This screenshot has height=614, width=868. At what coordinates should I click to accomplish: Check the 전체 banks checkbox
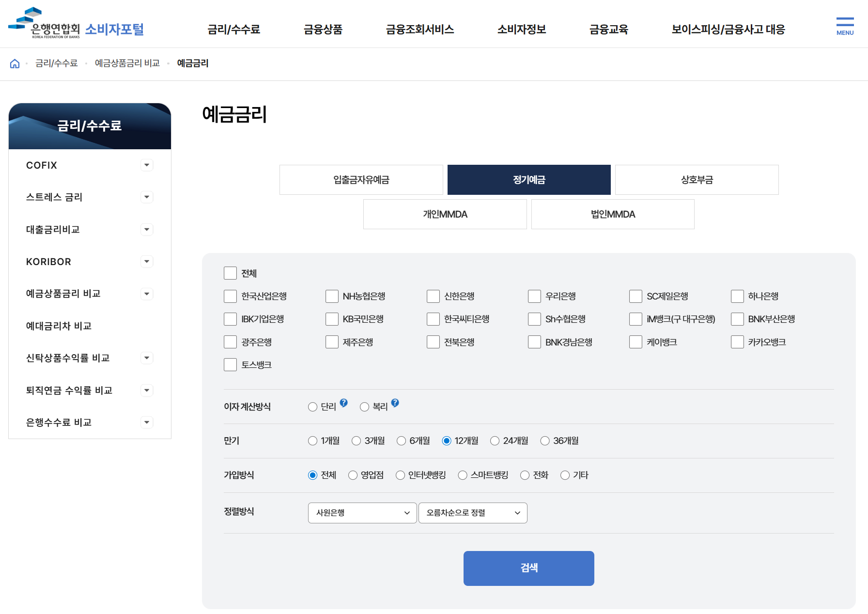(230, 273)
